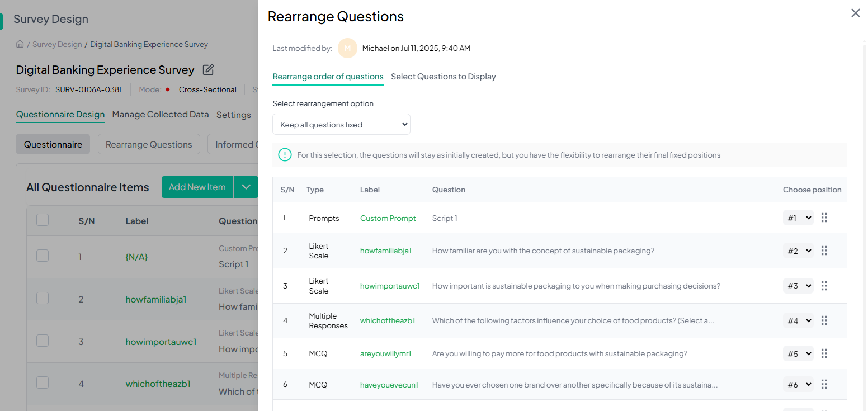Screen dimensions: 868x411
Task: Click drag handle for Custom Prompt row
Action: (x=824, y=218)
